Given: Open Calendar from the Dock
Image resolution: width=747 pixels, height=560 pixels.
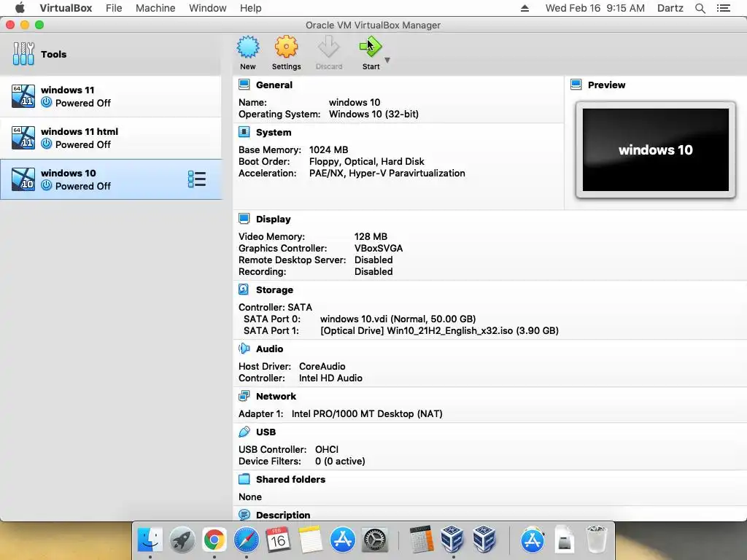Looking at the screenshot, I should click(x=278, y=540).
